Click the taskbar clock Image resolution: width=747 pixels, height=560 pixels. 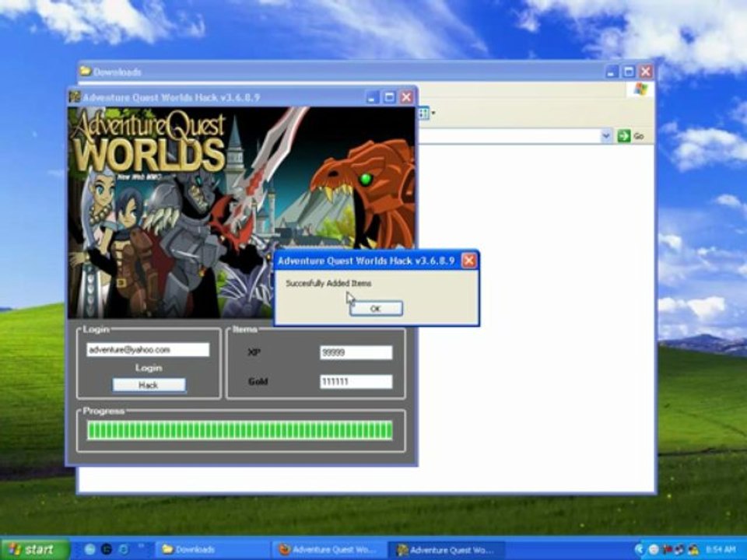point(721,550)
